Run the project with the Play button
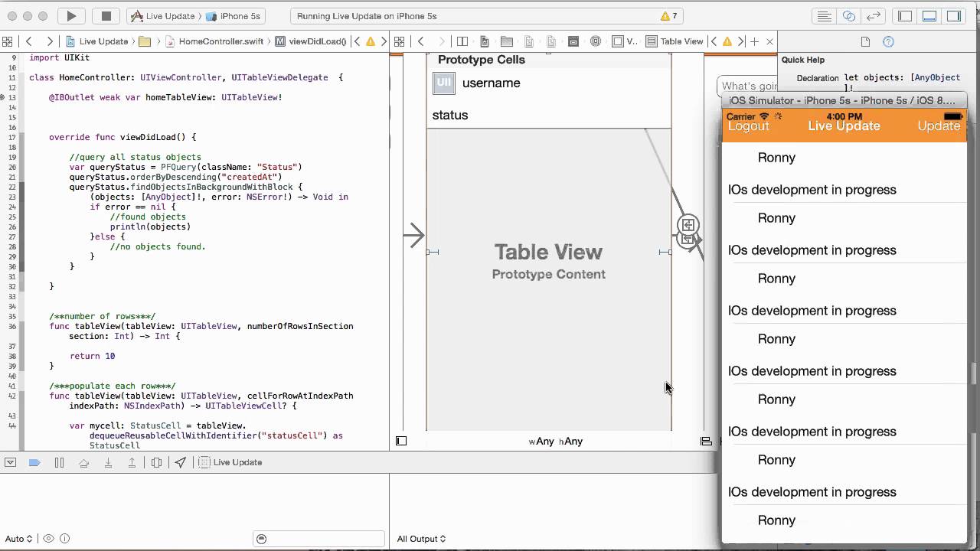This screenshot has width=980, height=551. coord(71,16)
